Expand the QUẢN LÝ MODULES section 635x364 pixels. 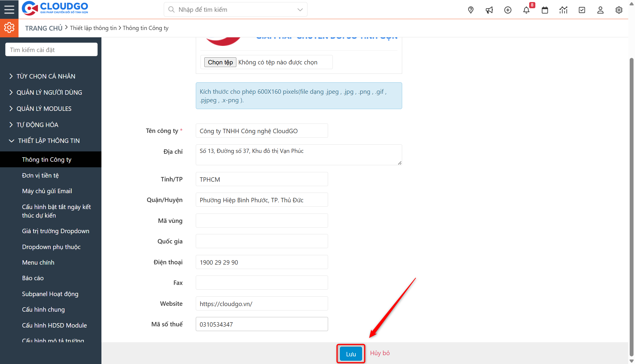(44, 108)
